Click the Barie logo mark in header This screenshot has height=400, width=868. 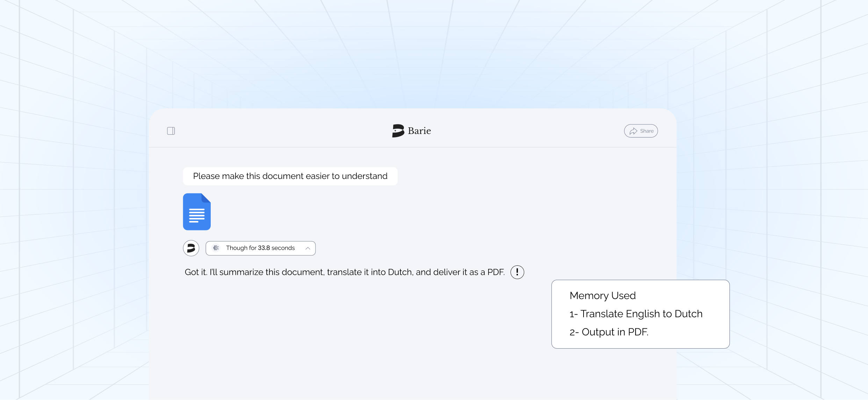click(x=398, y=131)
